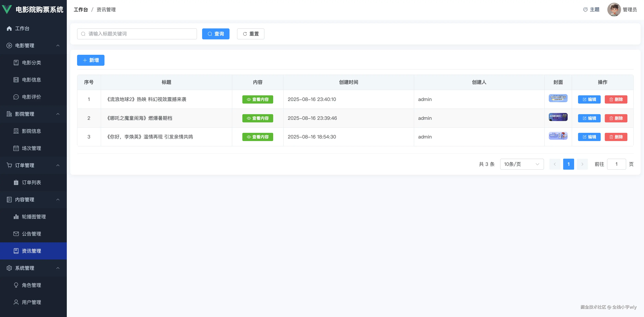Open 角色管理 in sidebar
Image resolution: width=644 pixels, height=317 pixels.
coord(31,285)
